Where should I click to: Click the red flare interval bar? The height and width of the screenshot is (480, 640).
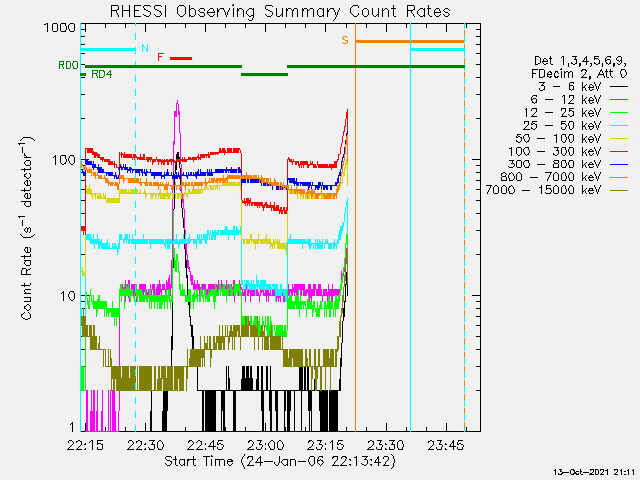pyautogui.click(x=181, y=58)
